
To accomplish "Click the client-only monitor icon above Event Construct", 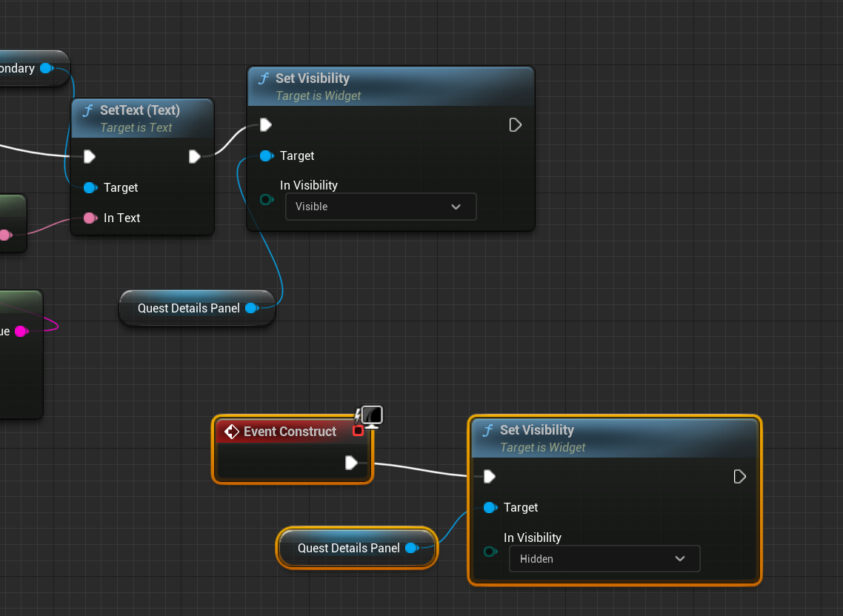I will (x=372, y=416).
